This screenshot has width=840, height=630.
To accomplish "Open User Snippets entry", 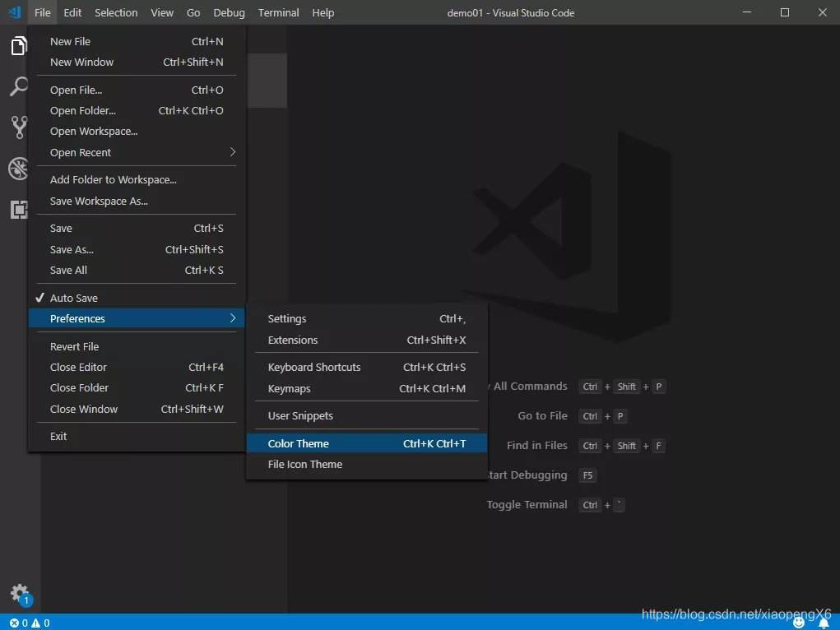I will tap(366, 416).
